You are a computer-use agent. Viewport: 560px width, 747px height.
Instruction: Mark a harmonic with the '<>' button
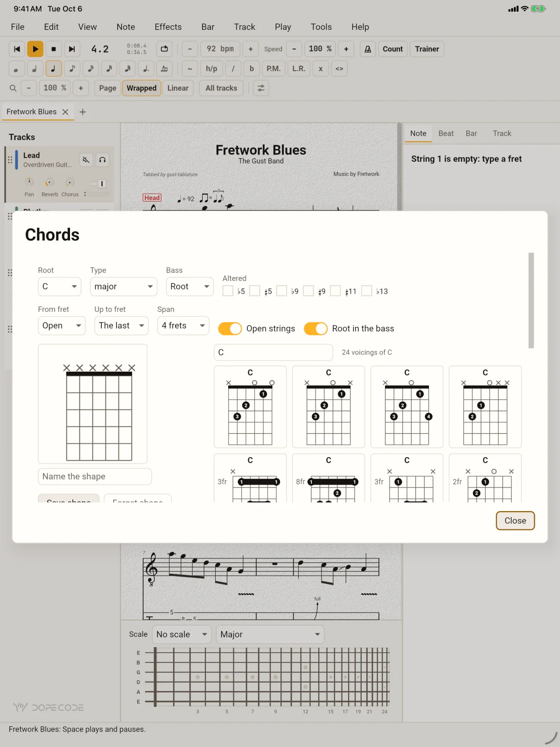340,69
